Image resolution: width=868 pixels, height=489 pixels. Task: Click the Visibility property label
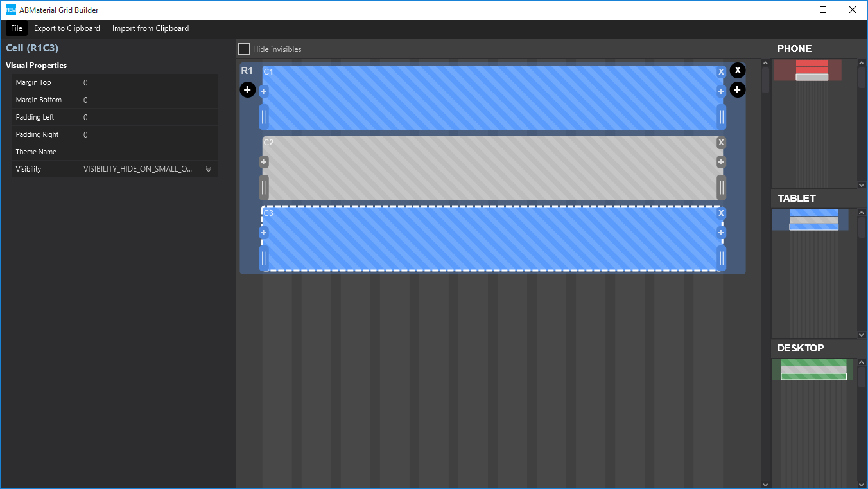[x=28, y=169]
